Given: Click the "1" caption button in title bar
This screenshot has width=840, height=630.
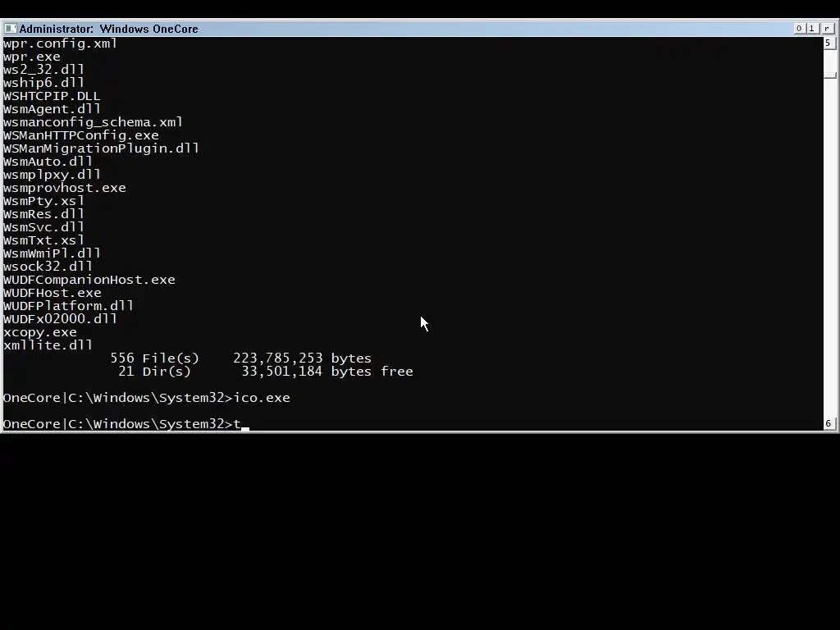Looking at the screenshot, I should click(x=811, y=29).
